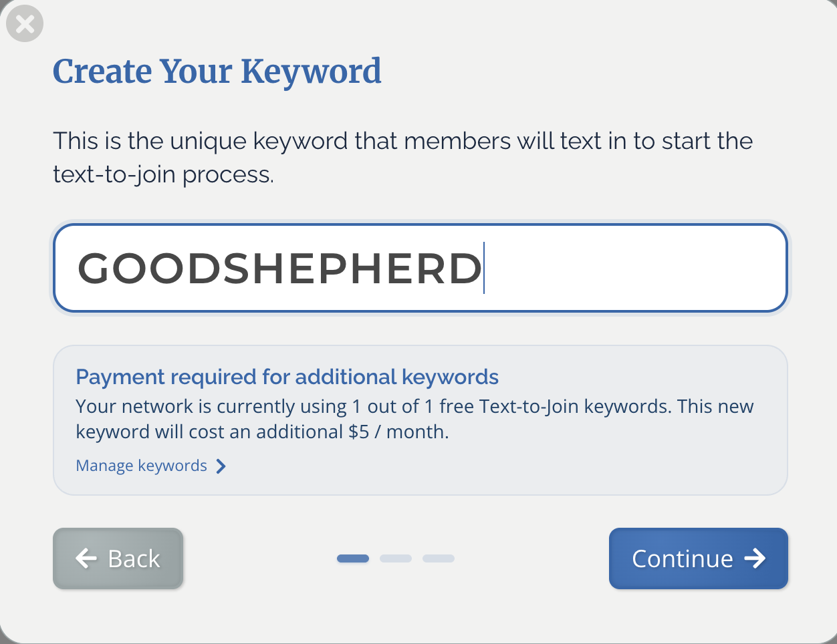Click the Create Your Keyword heading
Image resolution: width=837 pixels, height=644 pixels.
(x=217, y=71)
